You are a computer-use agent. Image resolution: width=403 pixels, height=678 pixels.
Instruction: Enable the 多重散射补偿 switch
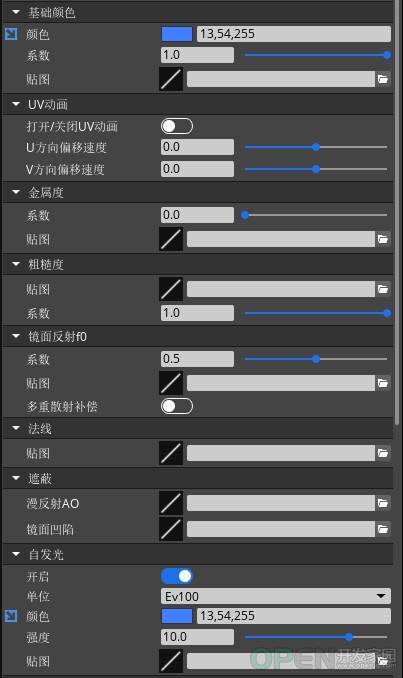point(177,406)
